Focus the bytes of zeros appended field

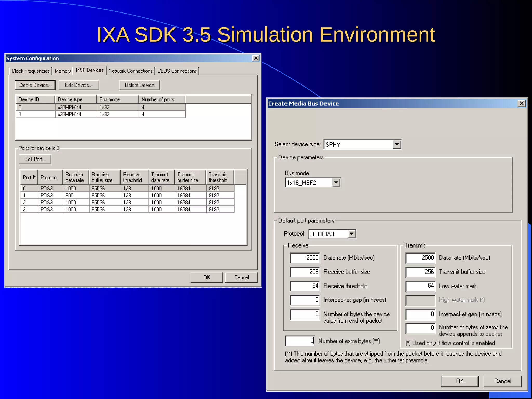(420, 328)
